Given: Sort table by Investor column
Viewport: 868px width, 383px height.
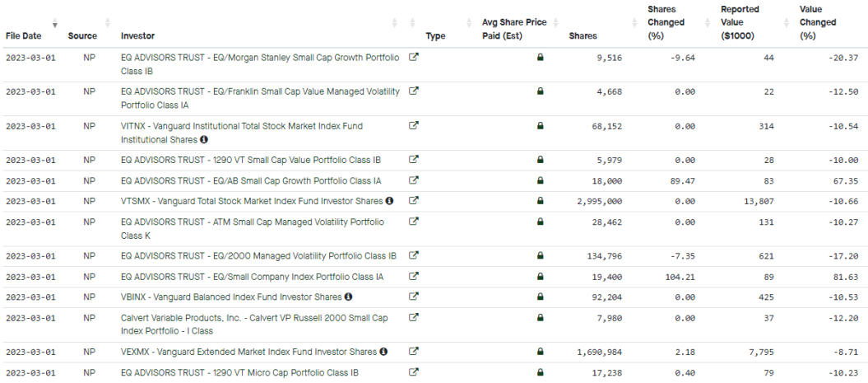Looking at the screenshot, I should pos(395,23).
